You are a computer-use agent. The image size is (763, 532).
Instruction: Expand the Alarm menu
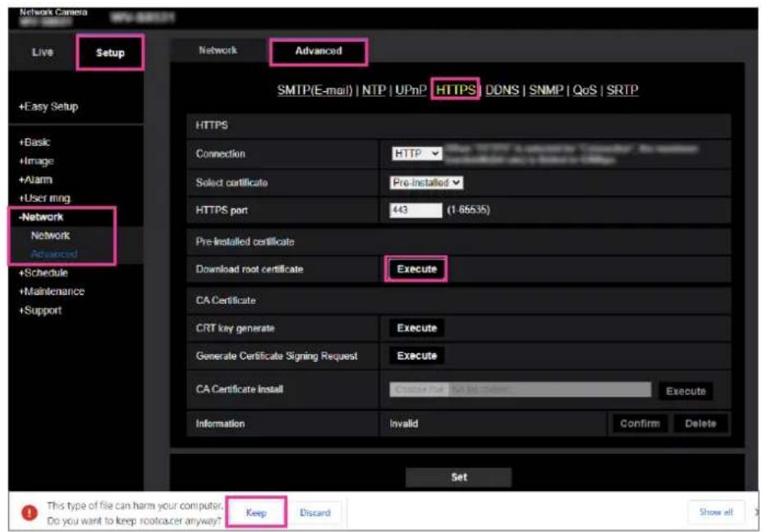(35, 180)
